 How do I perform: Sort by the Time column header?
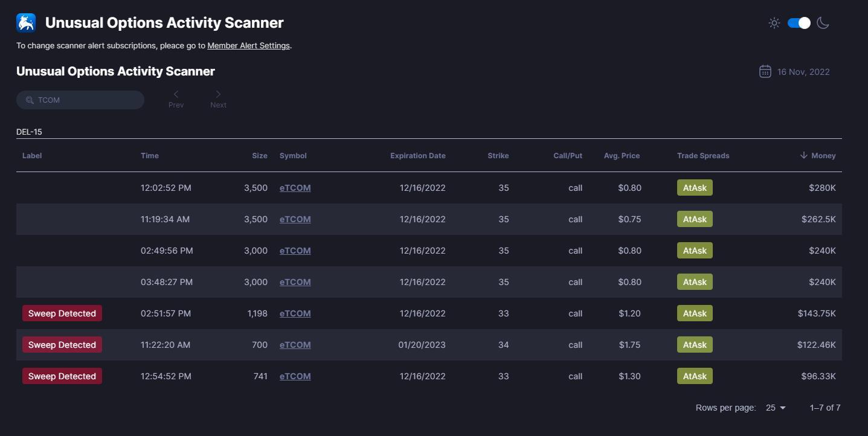(150, 156)
